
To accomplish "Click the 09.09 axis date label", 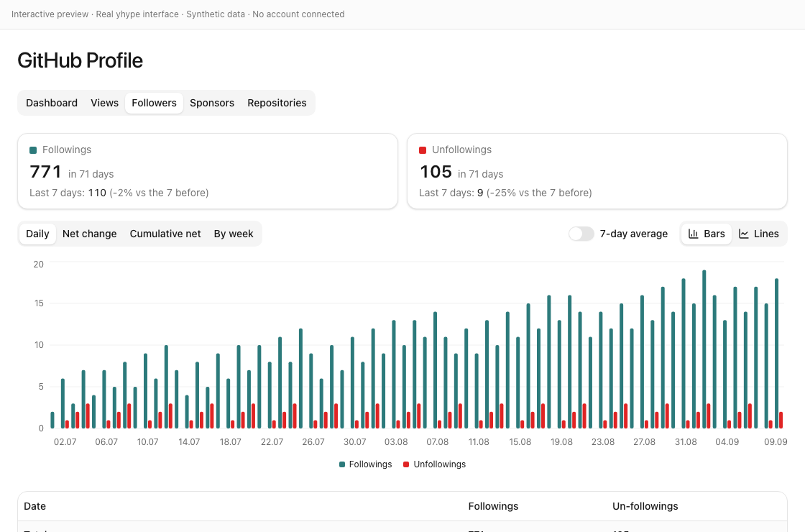I will pos(776,442).
